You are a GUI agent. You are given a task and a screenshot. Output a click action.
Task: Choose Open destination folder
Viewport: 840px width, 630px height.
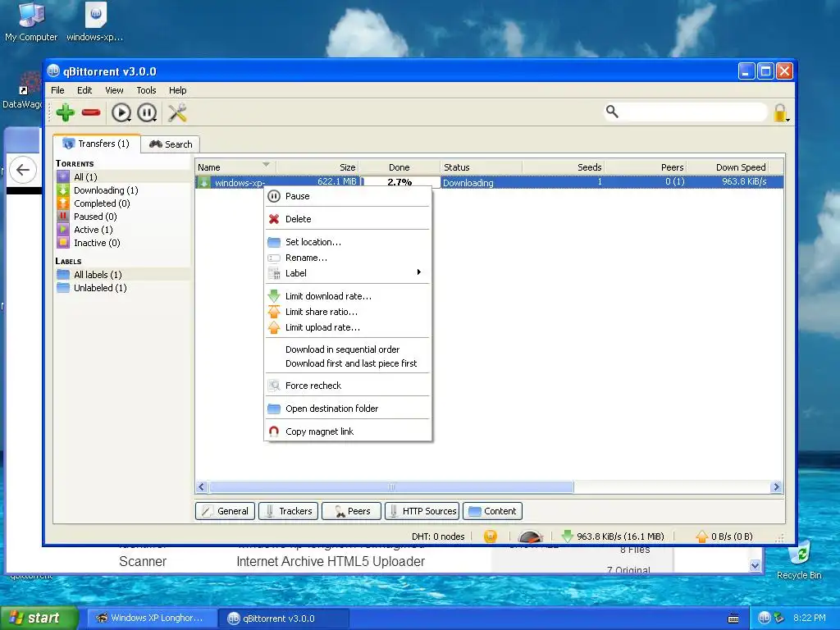tap(348, 409)
